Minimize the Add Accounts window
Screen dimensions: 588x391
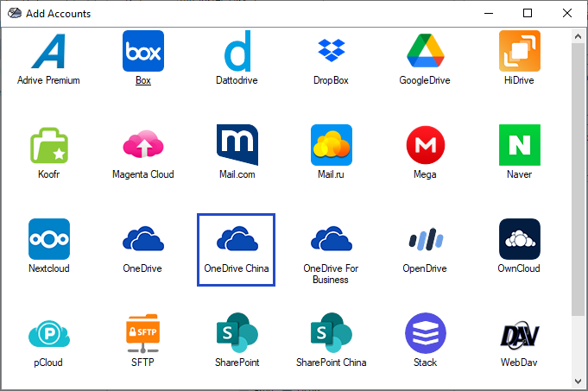489,13
